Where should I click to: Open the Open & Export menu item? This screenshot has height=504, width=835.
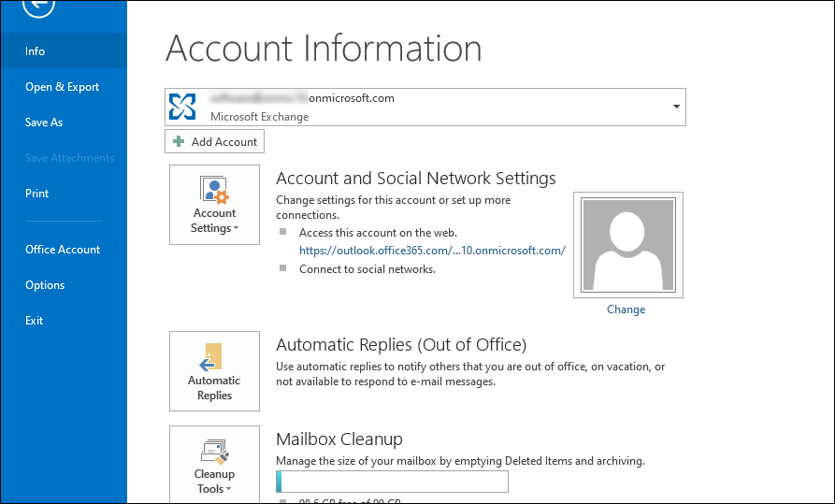coord(64,87)
